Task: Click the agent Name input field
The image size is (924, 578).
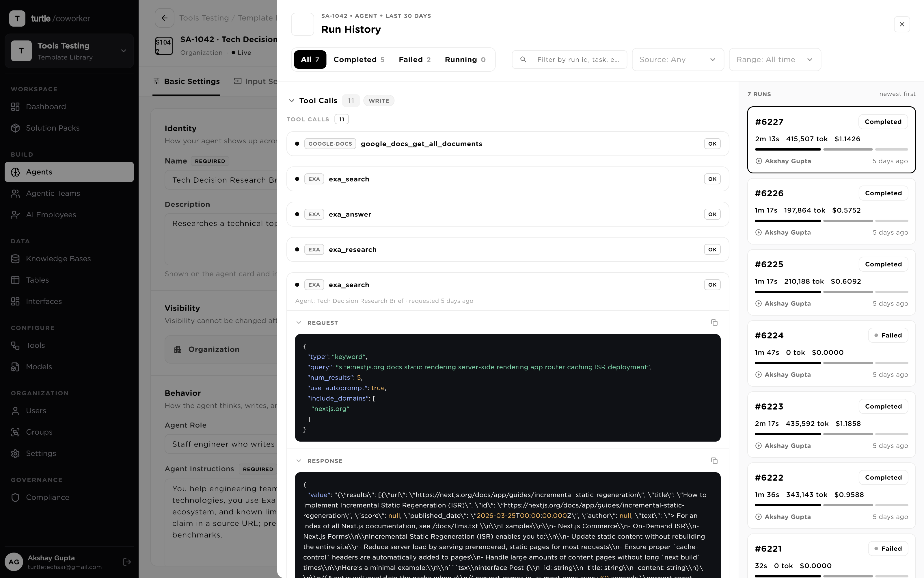Action: 221,180
